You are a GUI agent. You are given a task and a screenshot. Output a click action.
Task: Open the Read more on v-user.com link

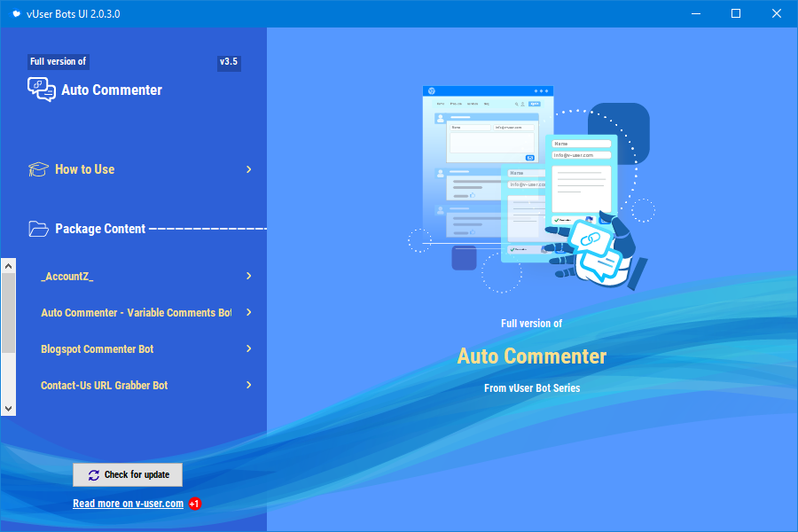point(129,504)
